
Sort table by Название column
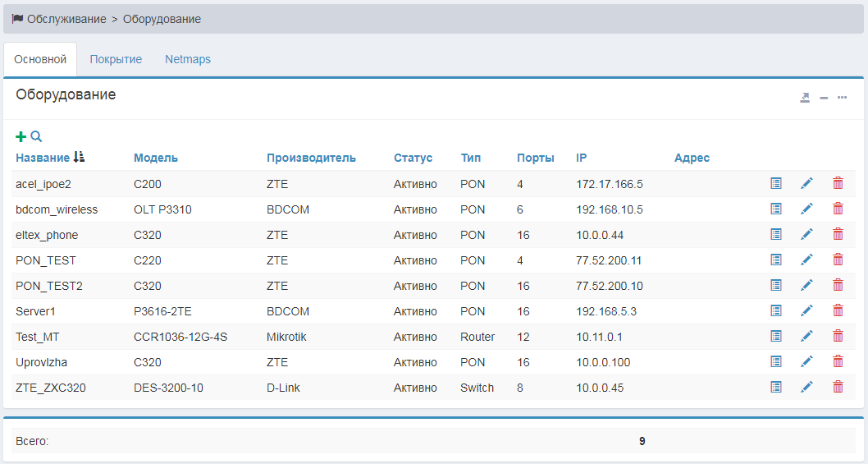click(43, 158)
